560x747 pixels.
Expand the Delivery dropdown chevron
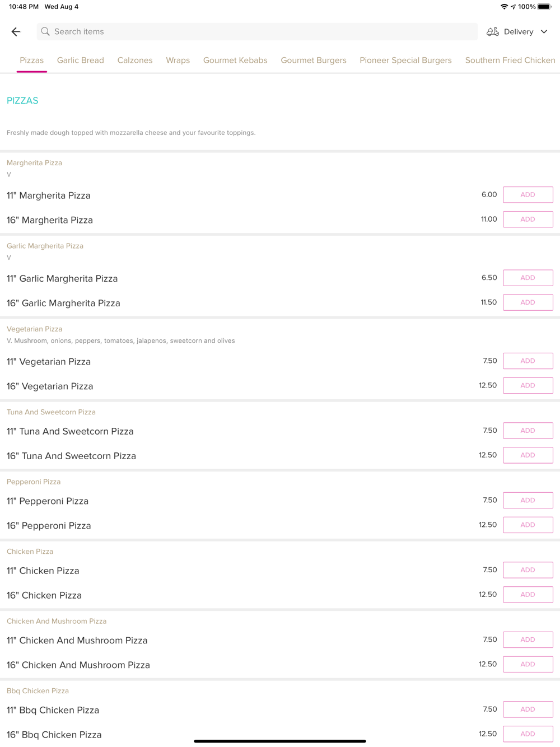[x=544, y=32]
